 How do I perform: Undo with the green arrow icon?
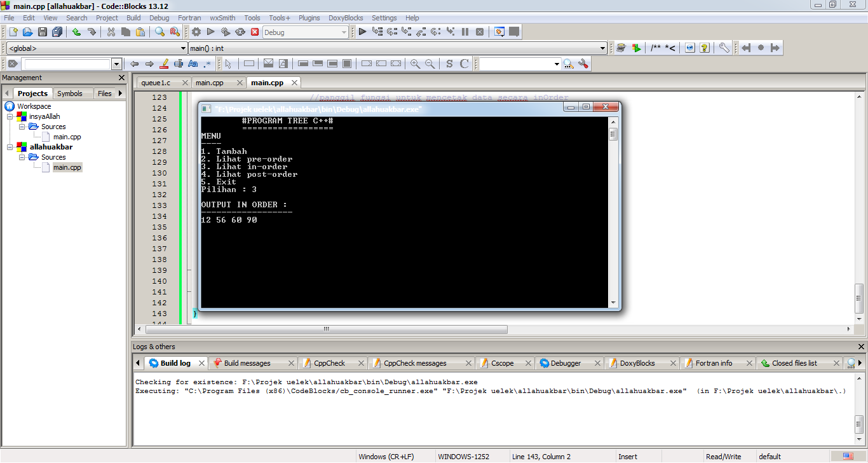click(x=77, y=32)
